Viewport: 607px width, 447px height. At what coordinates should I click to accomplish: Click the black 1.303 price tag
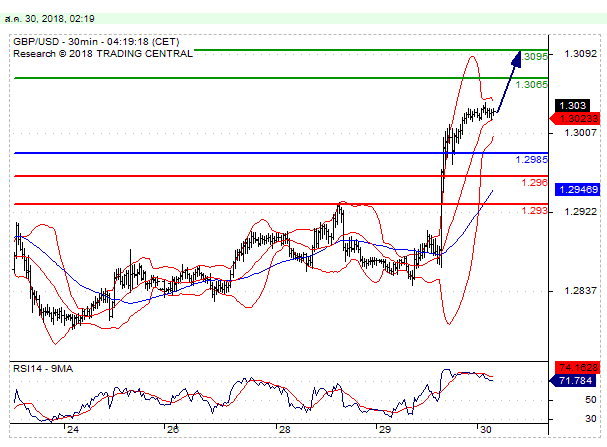[573, 105]
